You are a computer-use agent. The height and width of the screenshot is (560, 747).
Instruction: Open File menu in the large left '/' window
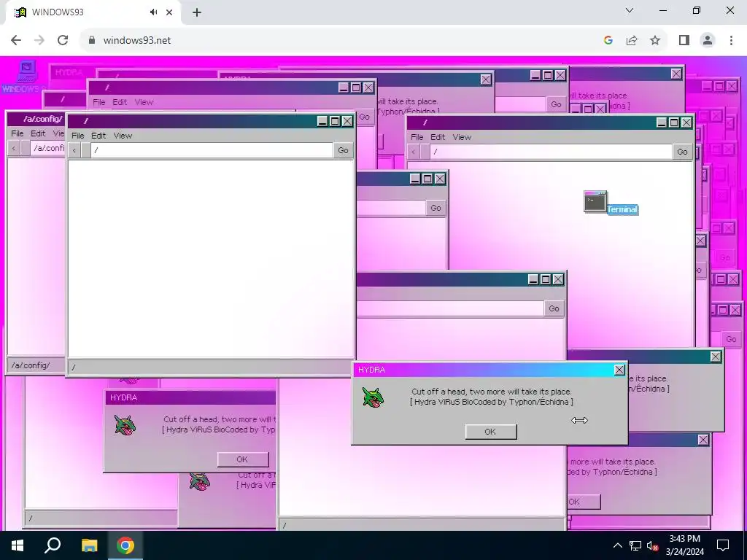[x=77, y=136]
